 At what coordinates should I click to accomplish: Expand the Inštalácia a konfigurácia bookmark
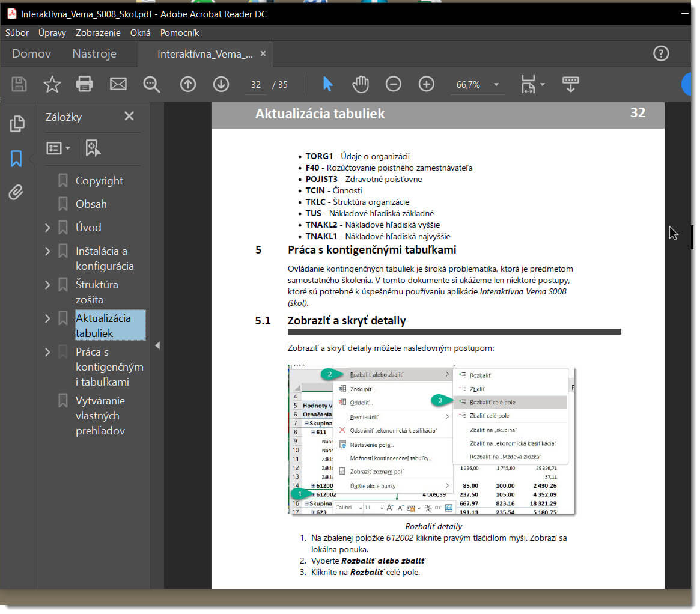point(47,251)
